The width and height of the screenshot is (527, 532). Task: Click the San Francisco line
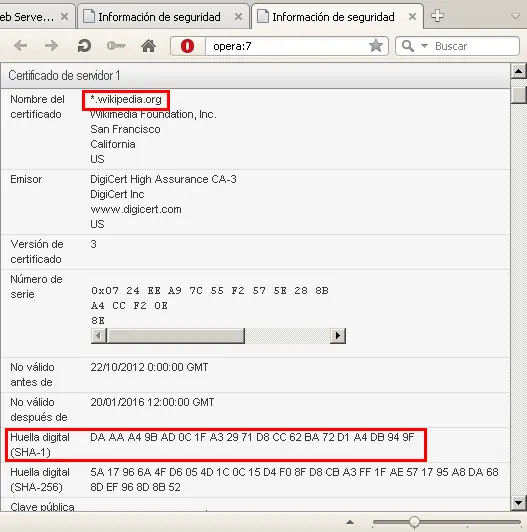coord(125,129)
